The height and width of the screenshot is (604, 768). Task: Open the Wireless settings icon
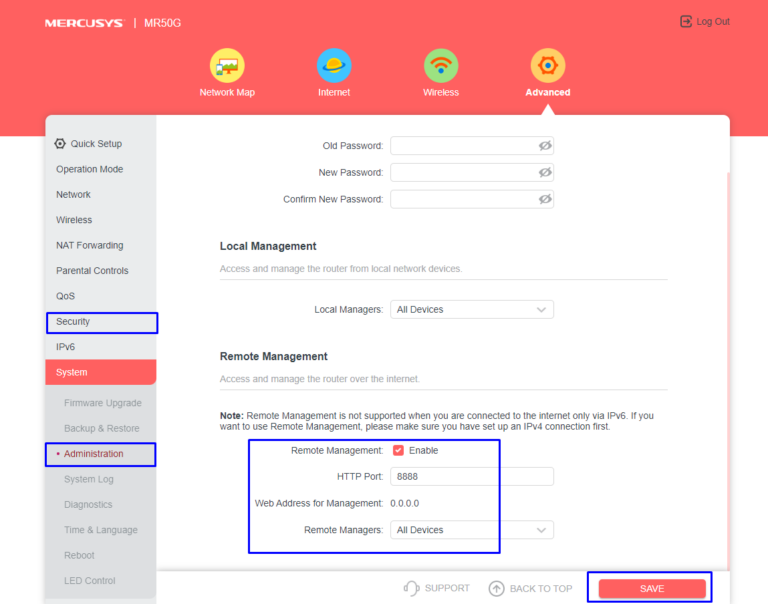[441, 66]
